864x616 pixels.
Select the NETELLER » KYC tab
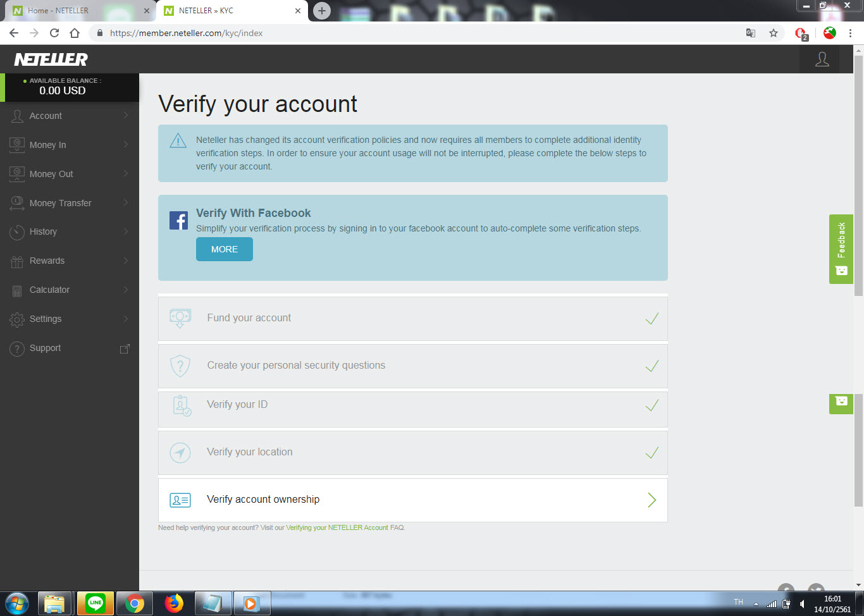pyautogui.click(x=231, y=11)
